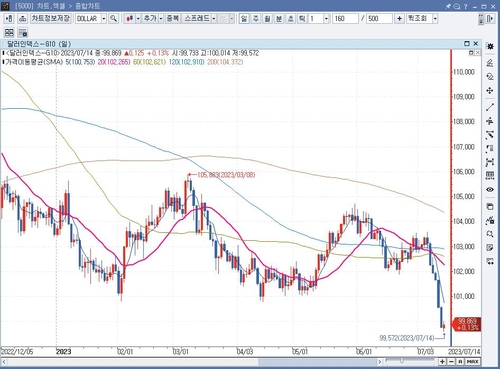Toggle the 월 (monthly) period button
The image size is (500, 369).
tap(267, 19)
